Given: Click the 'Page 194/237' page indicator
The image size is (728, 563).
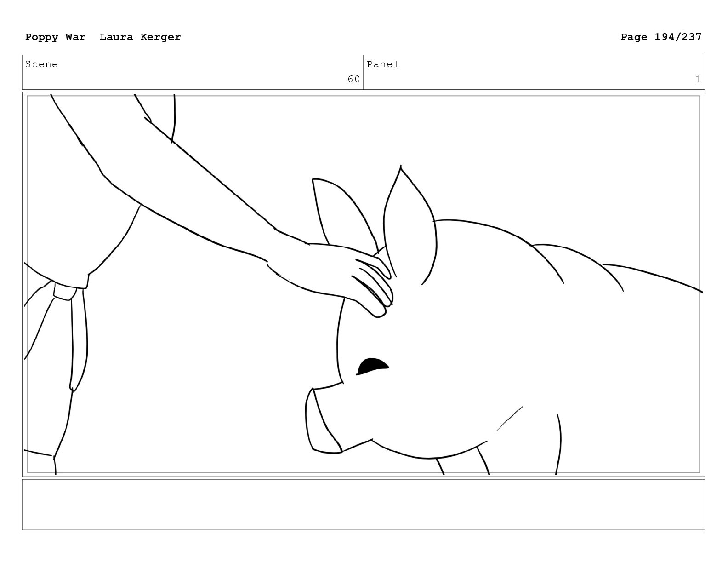Looking at the screenshot, I should [661, 37].
